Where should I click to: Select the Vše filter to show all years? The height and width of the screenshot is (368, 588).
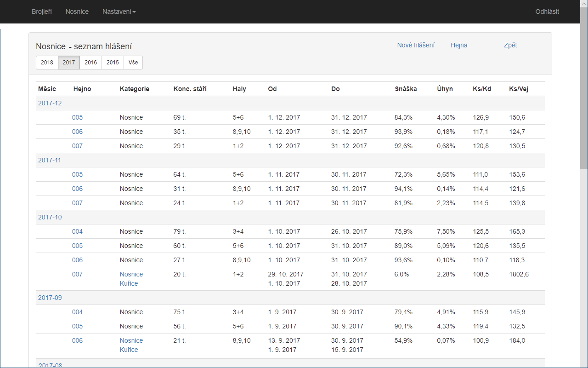tap(133, 63)
